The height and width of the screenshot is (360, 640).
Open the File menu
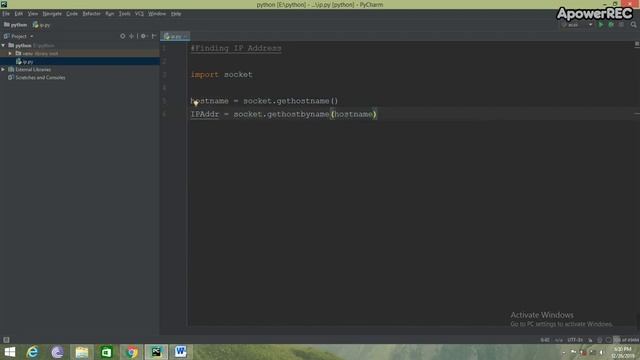[6, 14]
